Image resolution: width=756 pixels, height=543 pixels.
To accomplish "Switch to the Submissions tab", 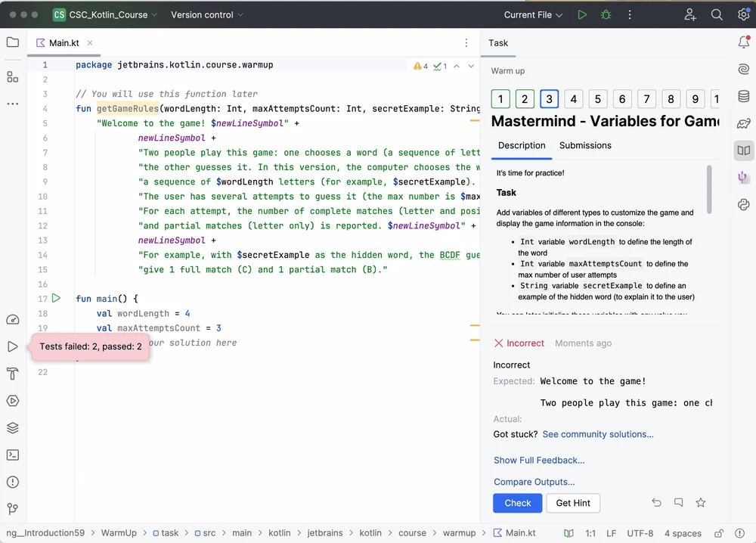I will click(585, 146).
